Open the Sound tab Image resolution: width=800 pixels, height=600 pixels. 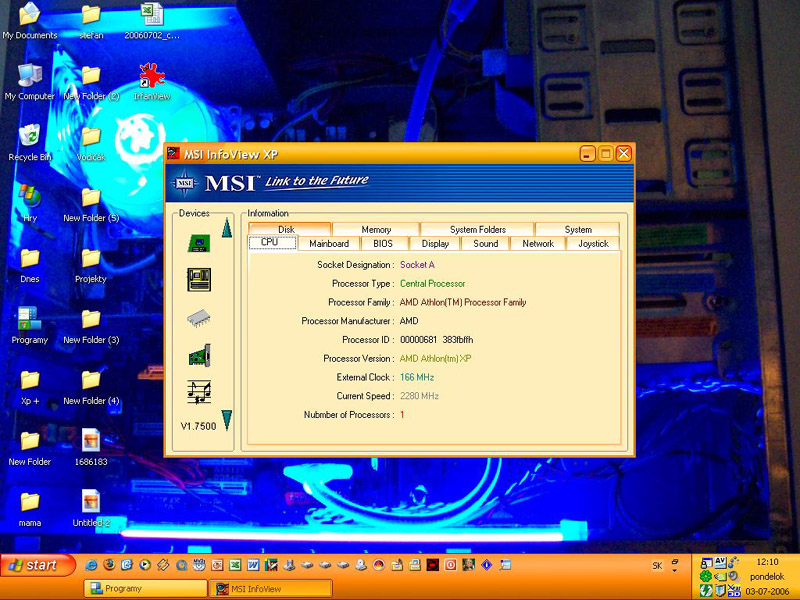tap(485, 243)
